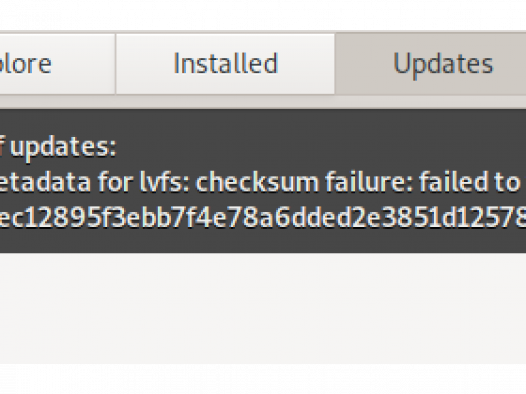Viewport: 526px width, 394px height.
Task: Click the white title area above the tabs
Action: [x=263, y=15]
